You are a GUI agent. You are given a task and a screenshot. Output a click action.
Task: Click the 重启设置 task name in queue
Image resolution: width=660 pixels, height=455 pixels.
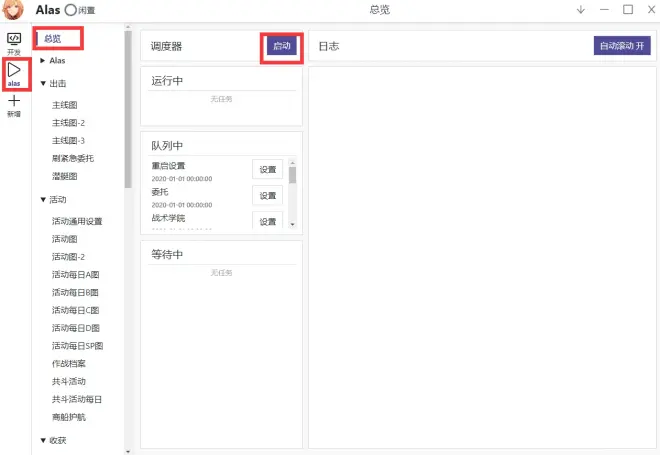(168, 166)
